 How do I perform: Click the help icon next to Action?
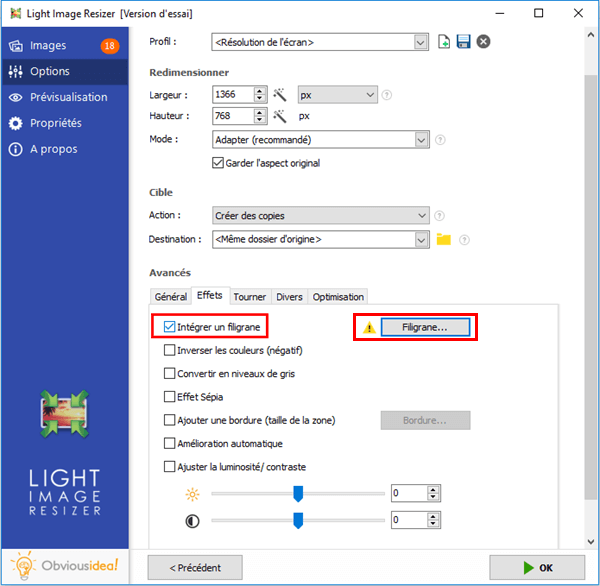pyautogui.click(x=440, y=216)
